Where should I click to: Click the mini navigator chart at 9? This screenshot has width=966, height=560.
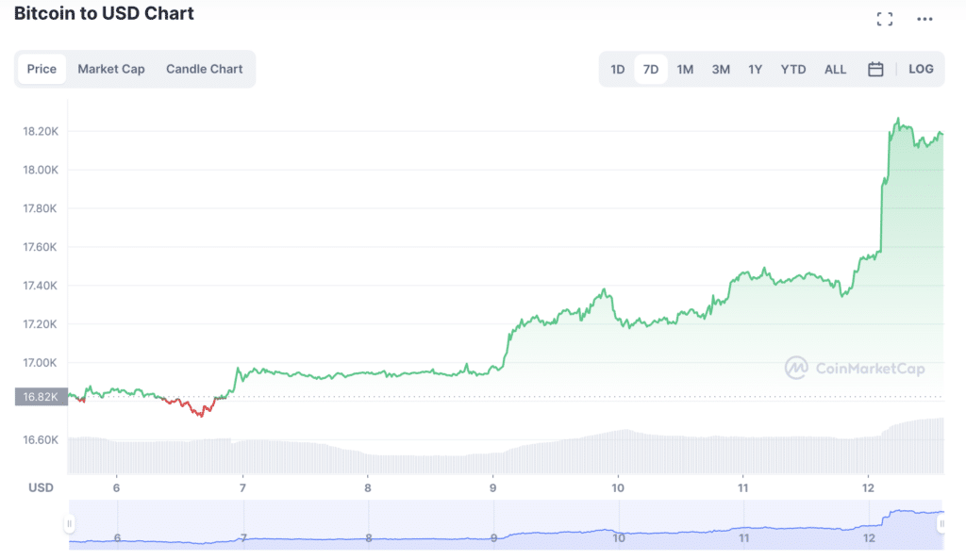coord(493,537)
